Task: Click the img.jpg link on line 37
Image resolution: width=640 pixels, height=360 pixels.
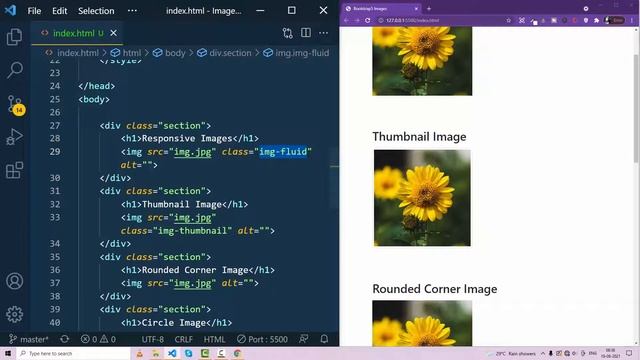Action: (x=193, y=283)
